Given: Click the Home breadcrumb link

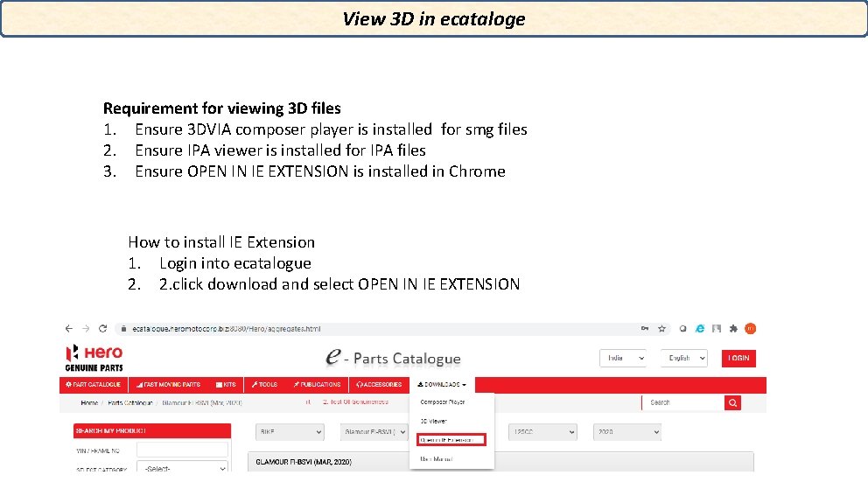Looking at the screenshot, I should click(89, 402).
